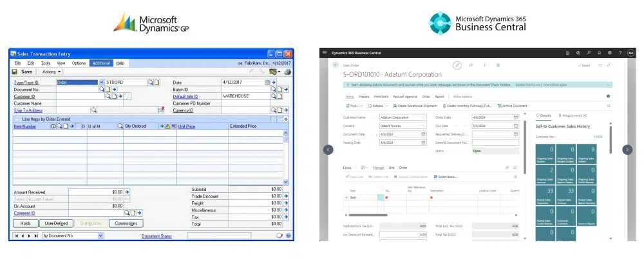The width and height of the screenshot is (644, 258).
Task: Switch to Attachments (0) factbox tab
Action: (x=572, y=115)
